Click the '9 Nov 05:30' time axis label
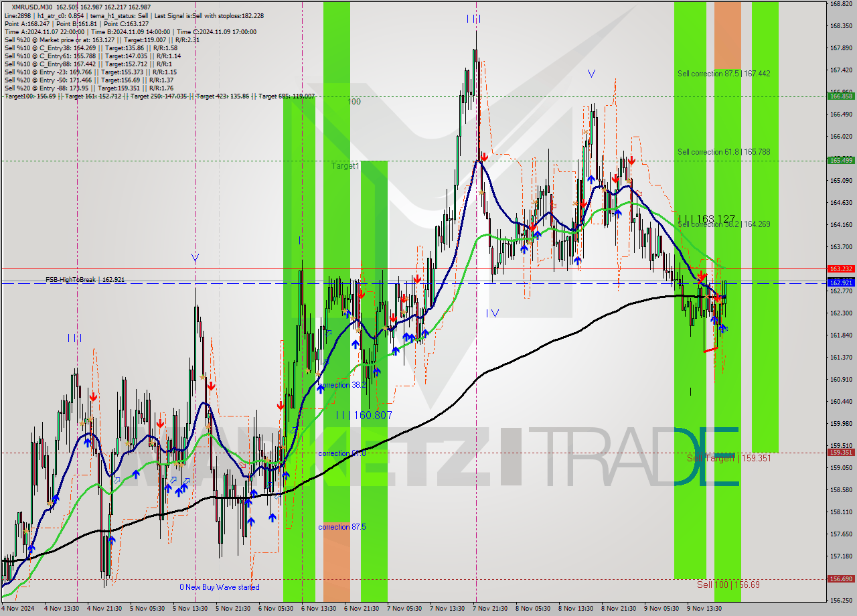The image size is (857, 616). [662, 609]
